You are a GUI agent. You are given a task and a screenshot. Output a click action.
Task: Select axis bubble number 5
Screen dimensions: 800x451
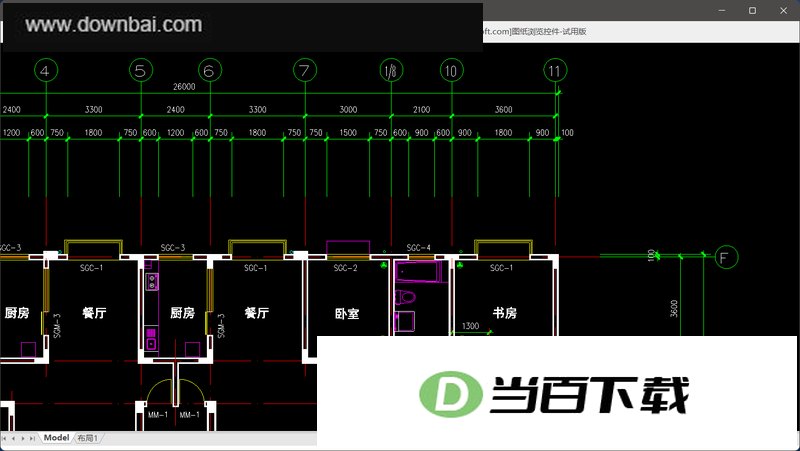click(x=141, y=70)
